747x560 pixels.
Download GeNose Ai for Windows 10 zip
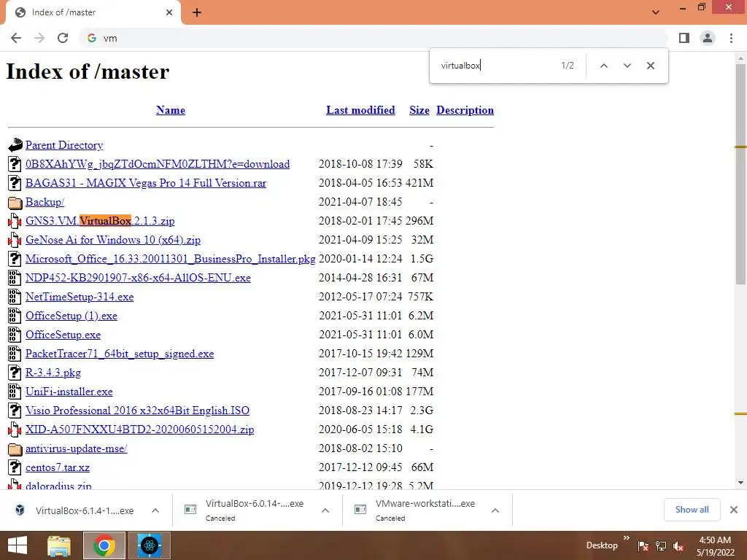(x=113, y=240)
